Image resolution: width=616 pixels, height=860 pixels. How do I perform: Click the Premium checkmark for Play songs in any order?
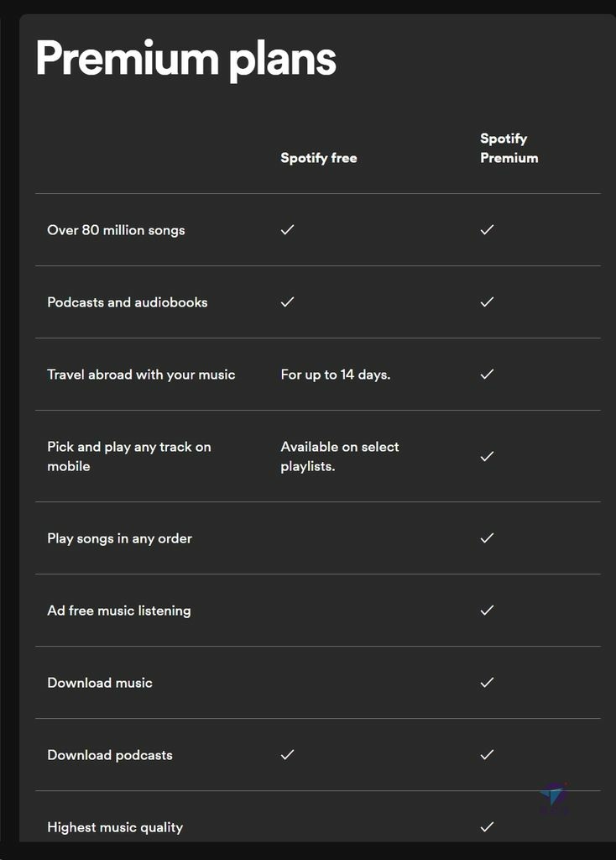tap(487, 538)
